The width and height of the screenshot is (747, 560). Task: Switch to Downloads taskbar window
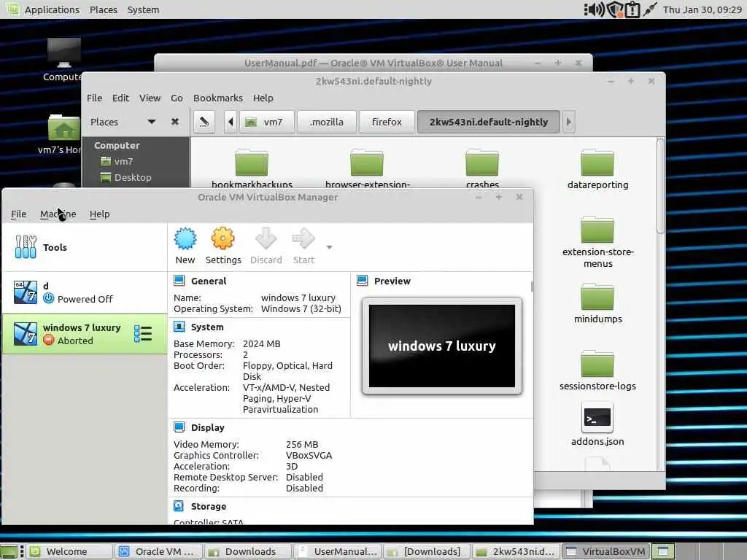248,551
